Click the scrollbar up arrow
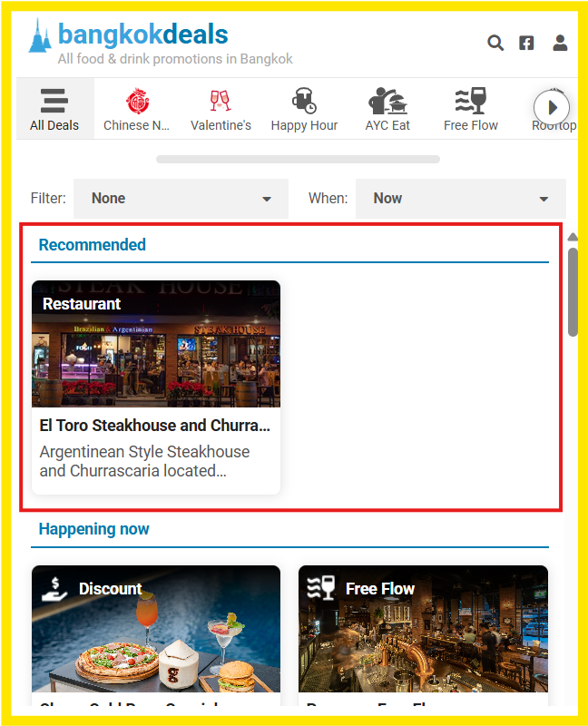Image resolution: width=588 pixels, height=726 pixels. point(573,238)
